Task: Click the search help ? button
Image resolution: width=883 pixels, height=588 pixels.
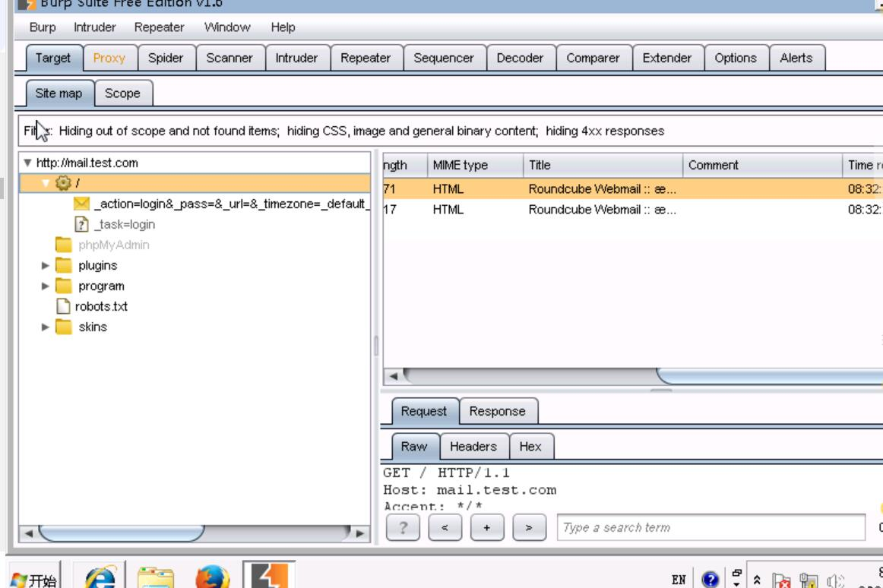Action: tap(403, 528)
